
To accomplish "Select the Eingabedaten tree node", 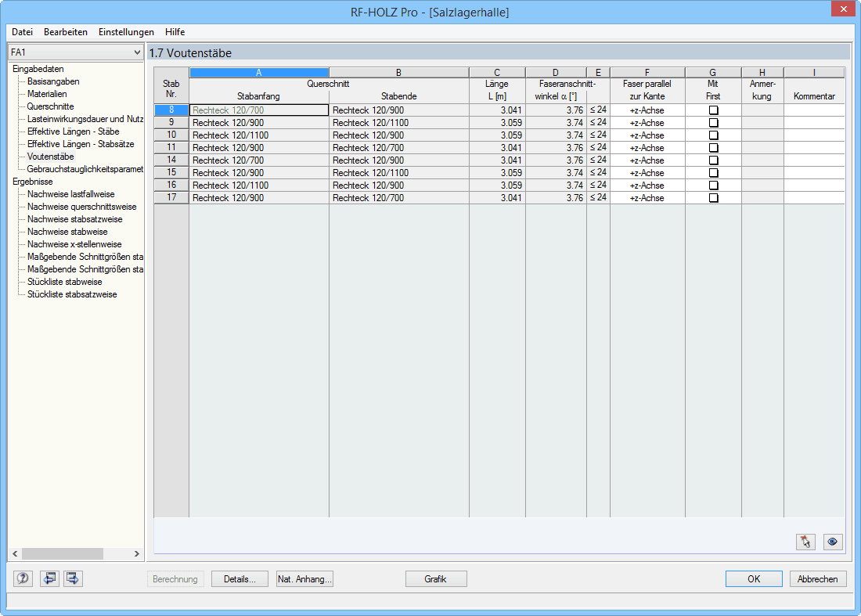I will (38, 69).
